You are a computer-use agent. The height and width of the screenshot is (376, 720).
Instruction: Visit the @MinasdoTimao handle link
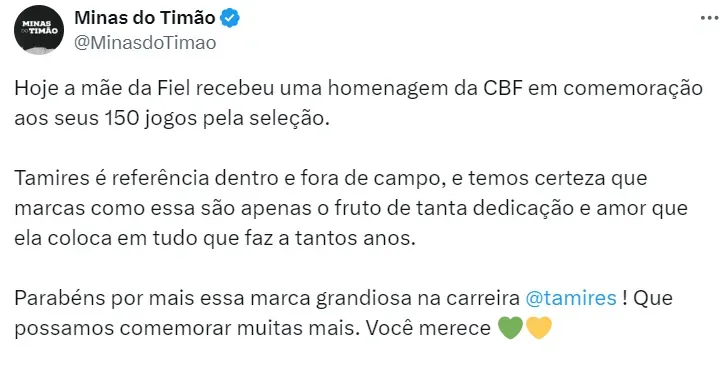145,43
